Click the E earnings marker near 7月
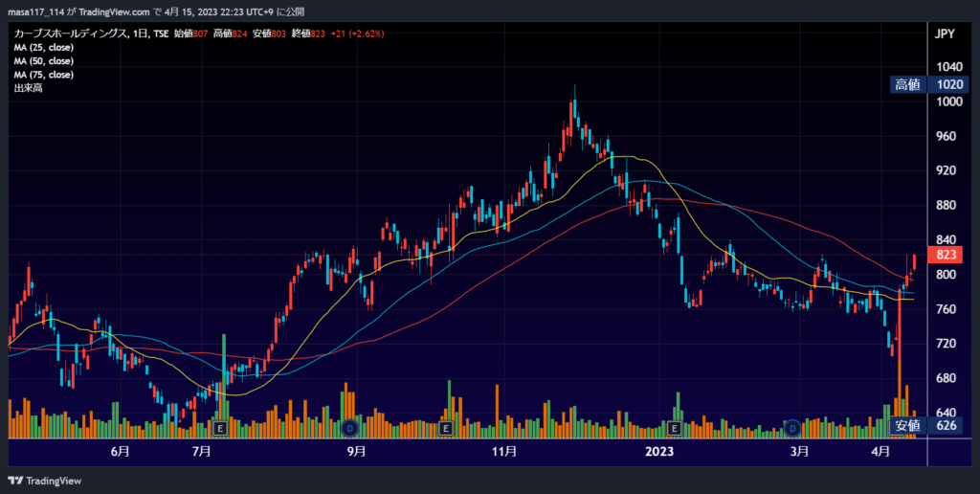980x494 pixels. [220, 428]
